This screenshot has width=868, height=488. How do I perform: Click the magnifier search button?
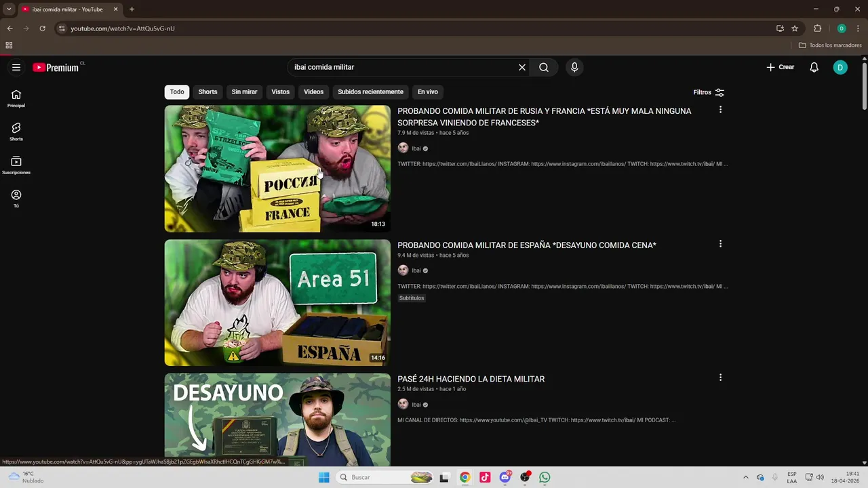pyautogui.click(x=544, y=67)
